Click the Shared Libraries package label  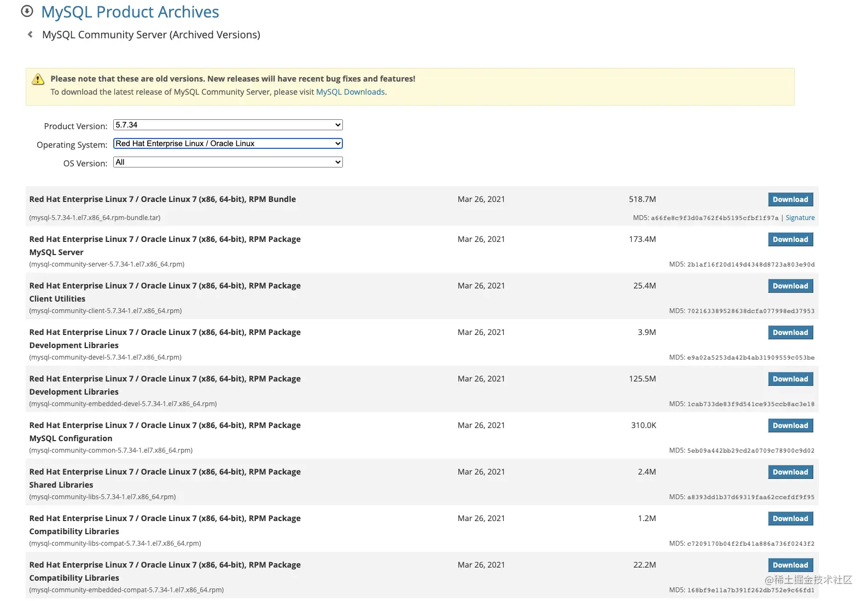point(61,485)
